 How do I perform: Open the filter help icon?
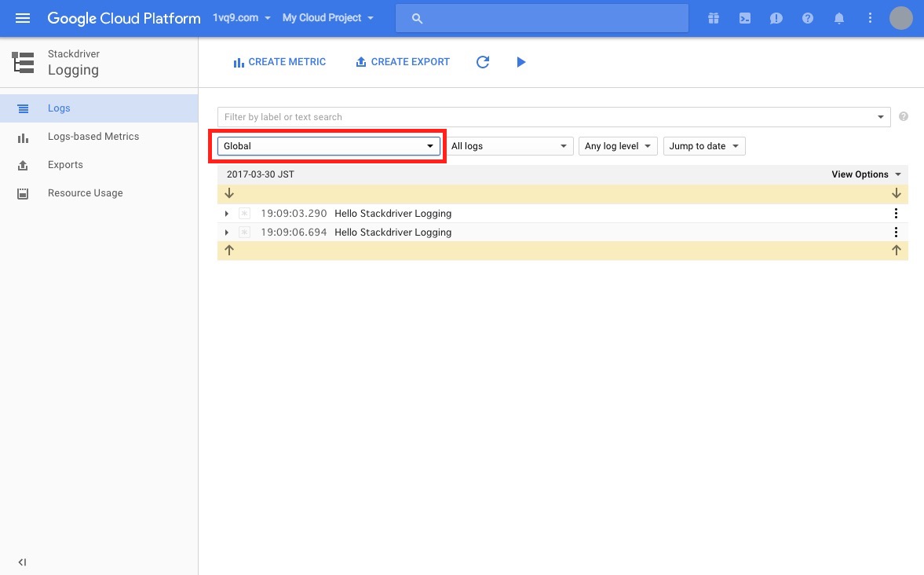click(904, 117)
